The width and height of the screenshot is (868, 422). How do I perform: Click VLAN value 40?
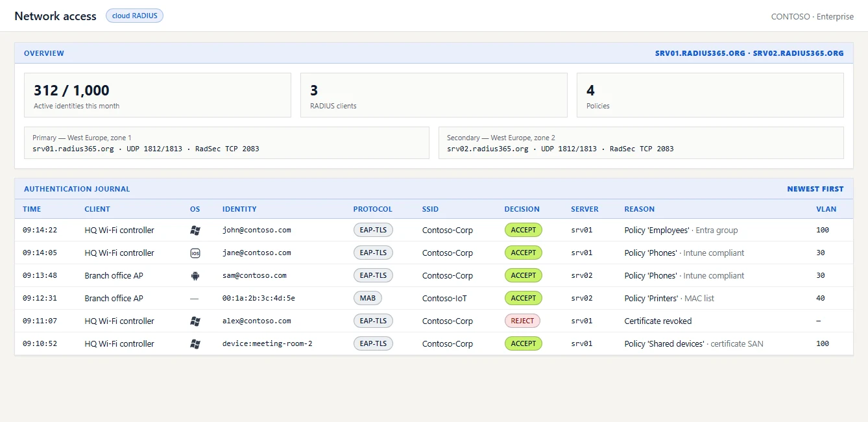[821, 298]
